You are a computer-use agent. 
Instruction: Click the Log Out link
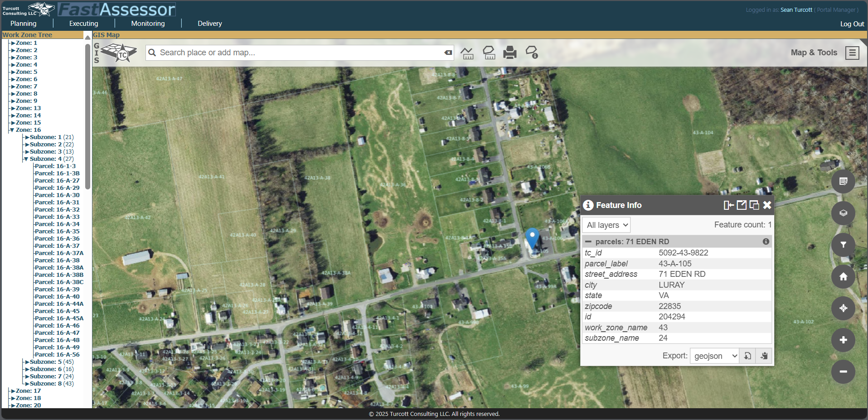click(852, 24)
